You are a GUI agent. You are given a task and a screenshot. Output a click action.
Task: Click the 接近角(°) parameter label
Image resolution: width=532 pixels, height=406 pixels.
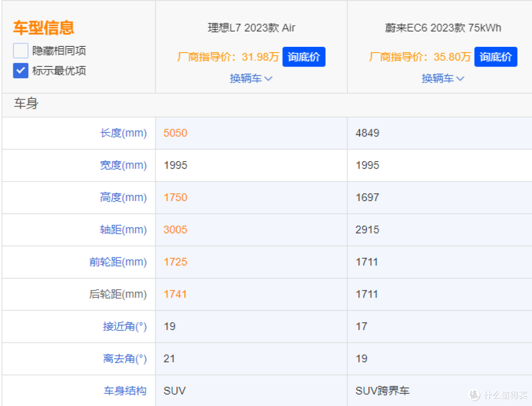[125, 327]
